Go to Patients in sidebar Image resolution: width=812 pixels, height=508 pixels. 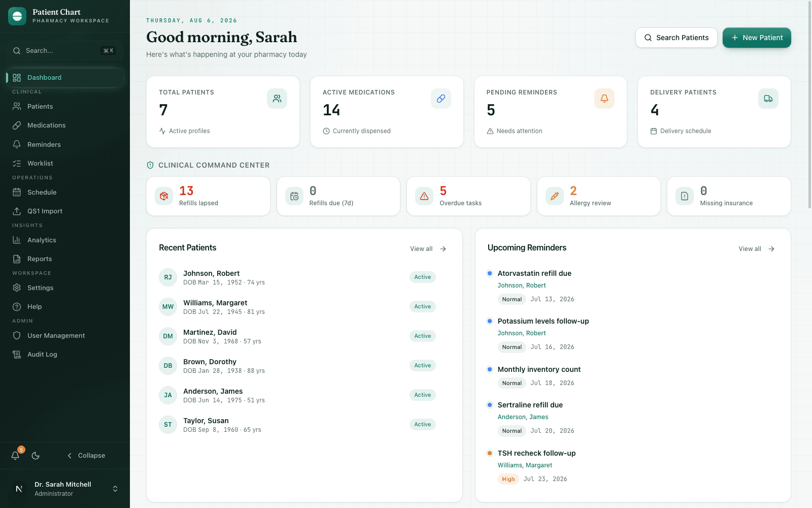65,107
